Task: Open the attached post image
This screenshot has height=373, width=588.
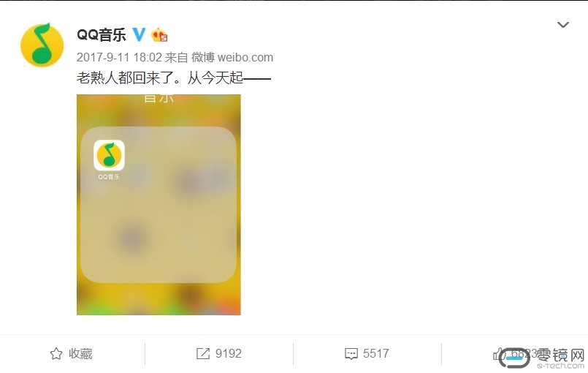Action: tap(159, 205)
